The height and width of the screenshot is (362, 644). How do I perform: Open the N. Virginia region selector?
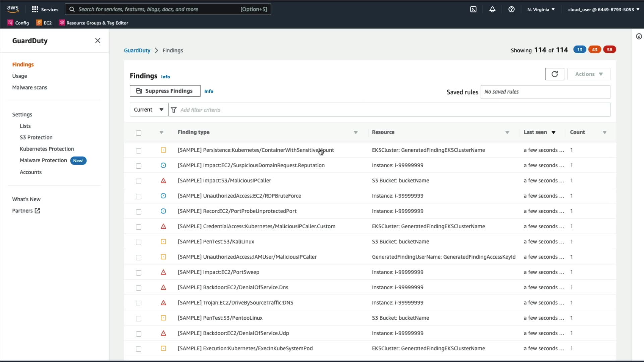(541, 9)
